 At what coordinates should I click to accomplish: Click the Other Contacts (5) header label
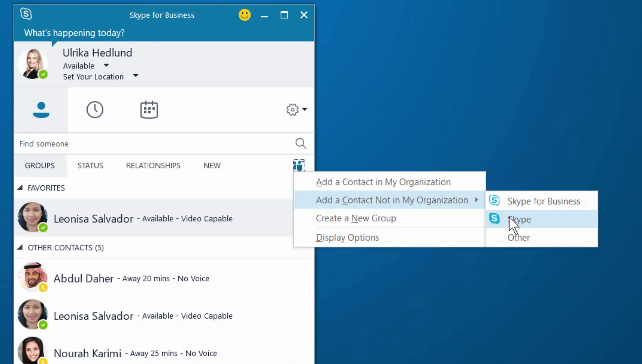[66, 247]
